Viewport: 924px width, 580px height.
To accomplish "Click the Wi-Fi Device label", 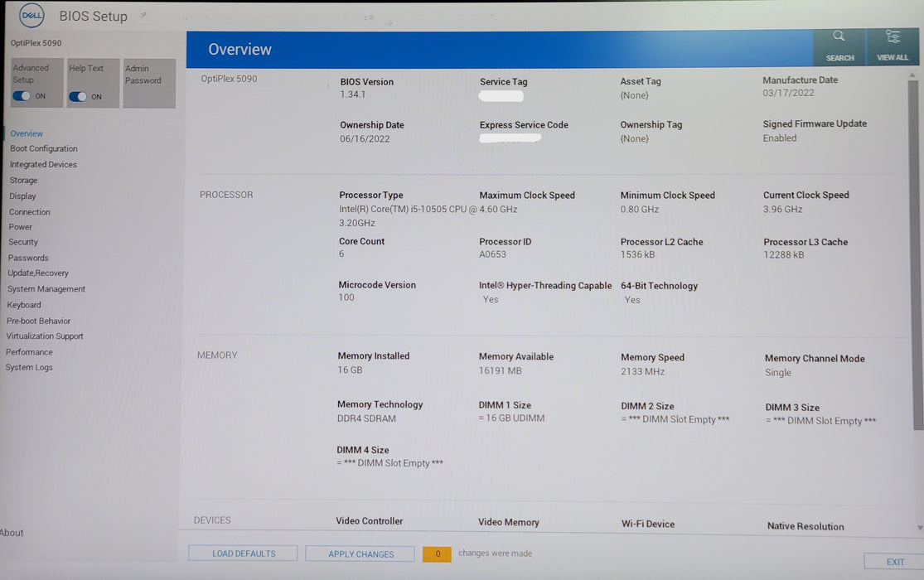I will click(x=648, y=524).
